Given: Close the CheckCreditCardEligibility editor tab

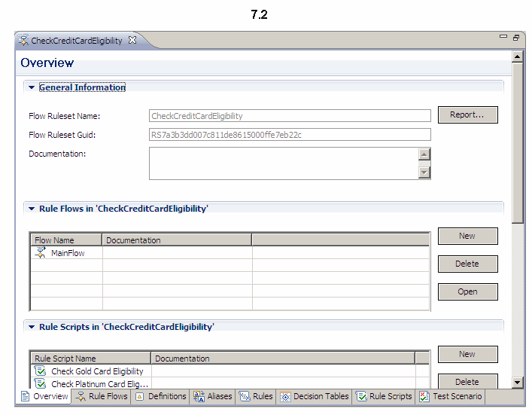Looking at the screenshot, I should (132, 40).
